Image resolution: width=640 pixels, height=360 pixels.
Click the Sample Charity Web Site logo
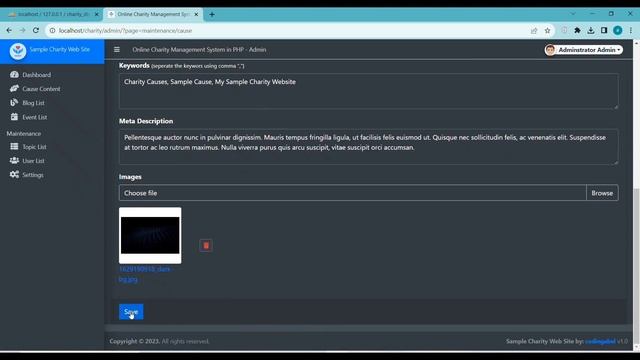(x=18, y=51)
